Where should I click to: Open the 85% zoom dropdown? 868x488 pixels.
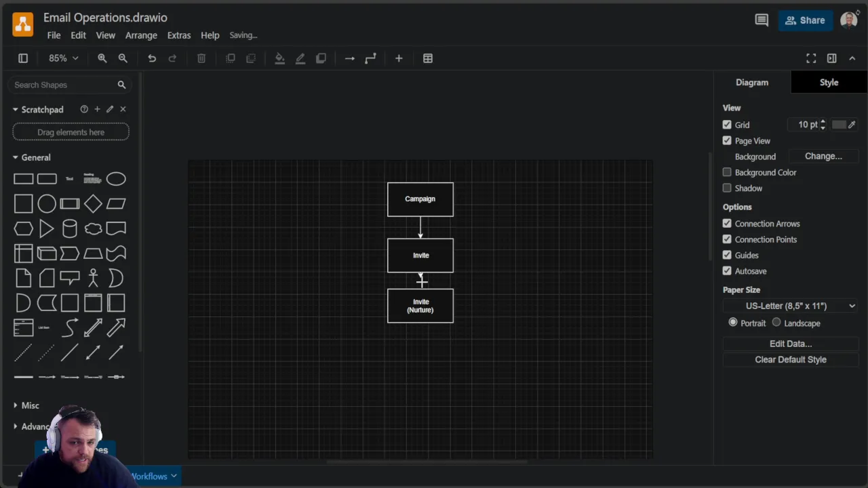coord(63,58)
